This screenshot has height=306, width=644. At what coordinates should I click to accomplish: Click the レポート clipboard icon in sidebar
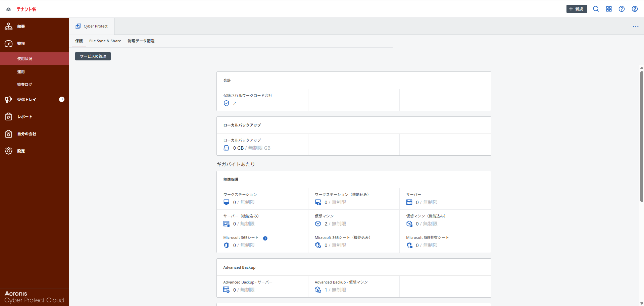click(x=9, y=117)
